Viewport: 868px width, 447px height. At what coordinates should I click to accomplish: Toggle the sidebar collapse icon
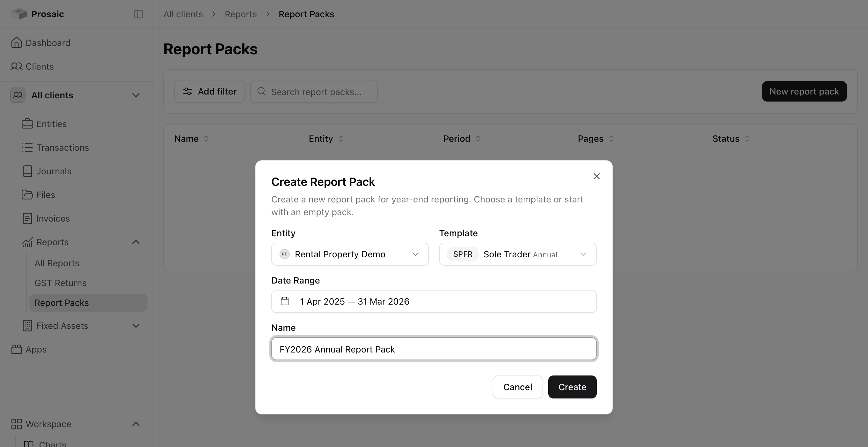[x=138, y=14]
